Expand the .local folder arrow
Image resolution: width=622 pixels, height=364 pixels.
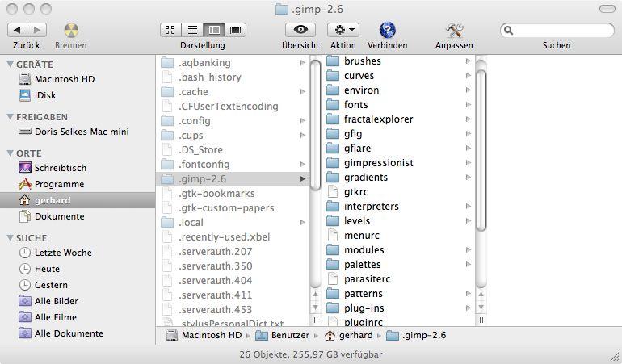point(303,223)
